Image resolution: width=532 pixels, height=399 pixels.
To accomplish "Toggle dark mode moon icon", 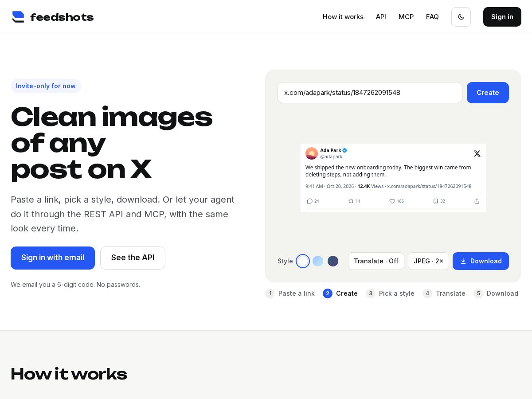I will point(461,17).
